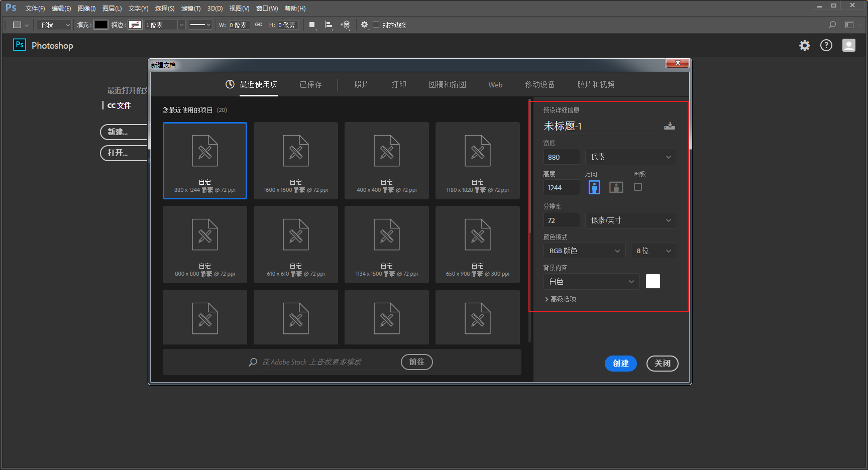Select the 1600 x 1600 像素 preset
868x470 pixels.
click(x=296, y=161)
